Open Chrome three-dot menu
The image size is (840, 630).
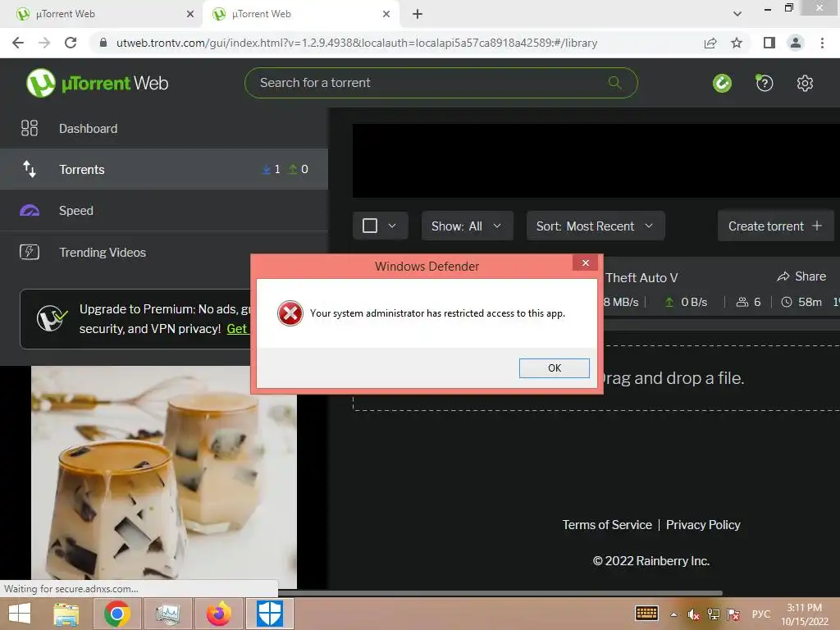coord(822,43)
